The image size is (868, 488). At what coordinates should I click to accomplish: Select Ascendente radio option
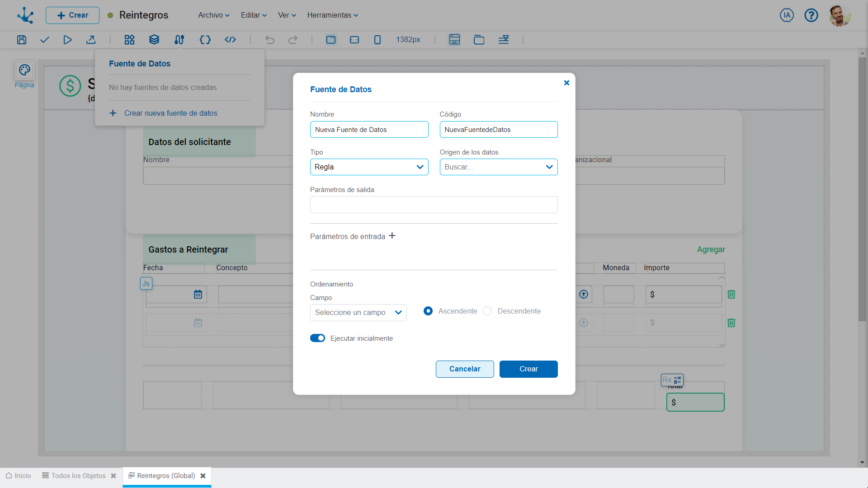point(428,311)
